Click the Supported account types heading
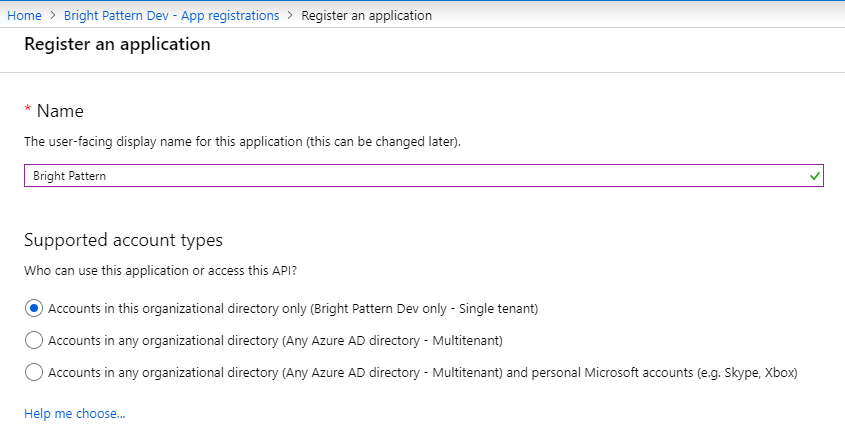The width and height of the screenshot is (845, 429). [x=123, y=239]
